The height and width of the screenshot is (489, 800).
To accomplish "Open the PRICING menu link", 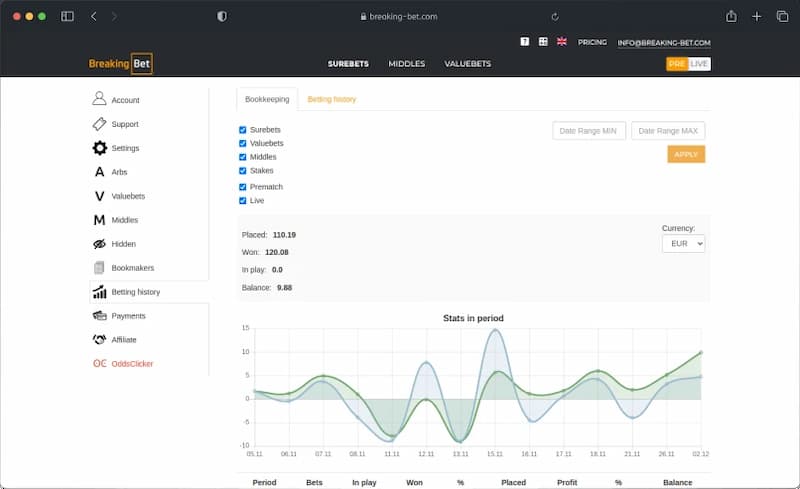I will 592,42.
